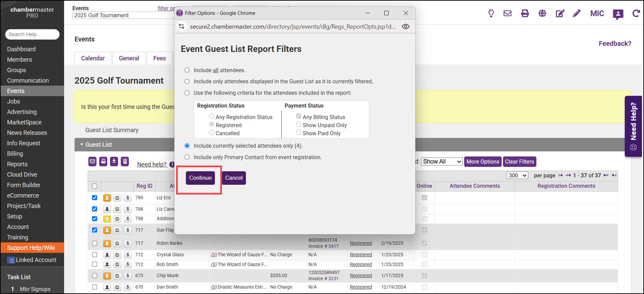
Task: Click the dollar sign icon for Robin Banks
Action: (x=128, y=243)
